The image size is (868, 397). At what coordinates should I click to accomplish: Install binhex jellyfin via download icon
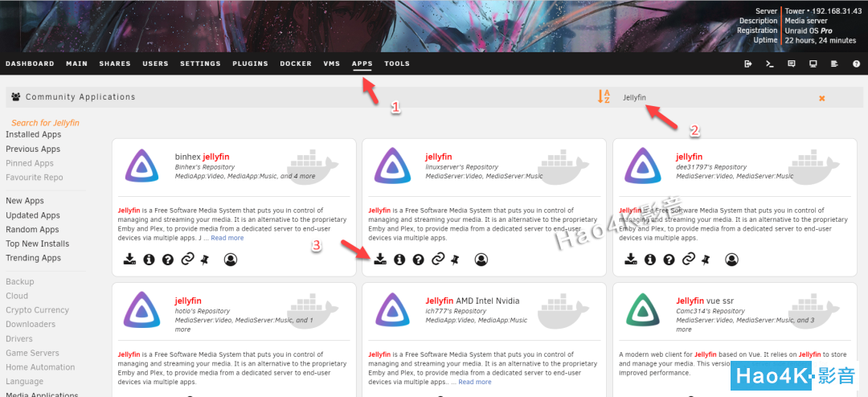(x=129, y=259)
